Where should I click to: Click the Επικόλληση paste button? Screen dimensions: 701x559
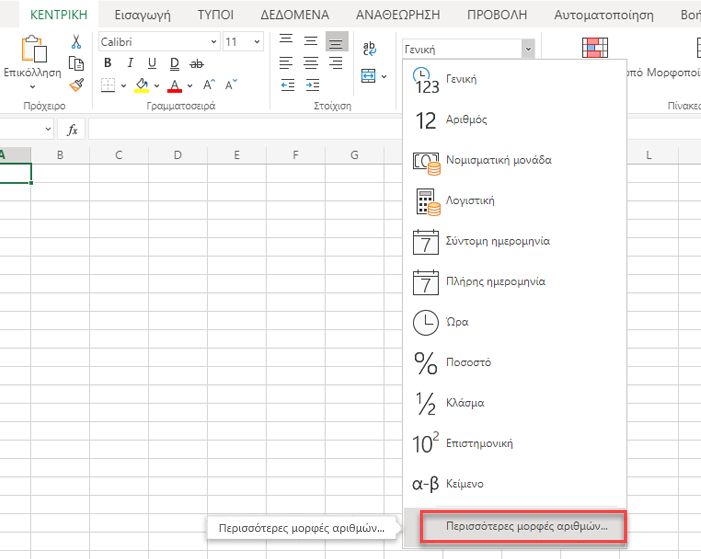pyautogui.click(x=33, y=62)
